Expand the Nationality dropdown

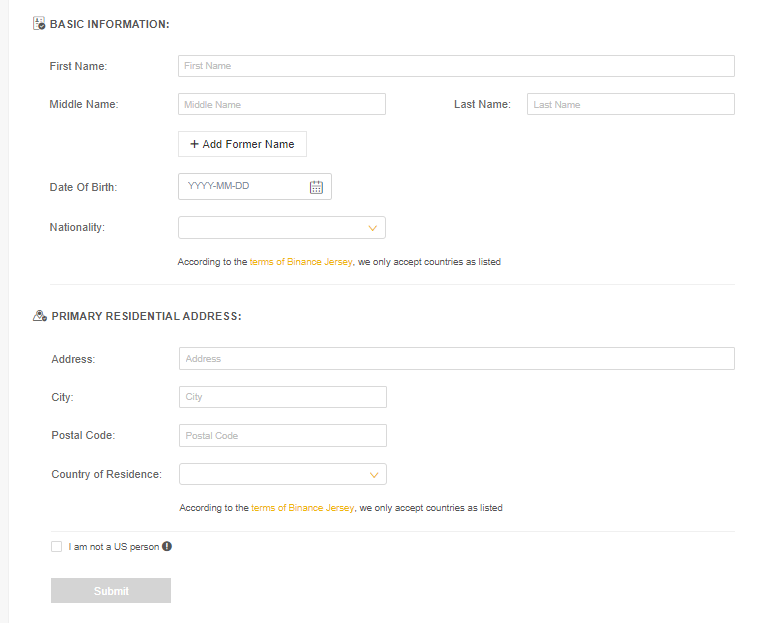(x=282, y=227)
